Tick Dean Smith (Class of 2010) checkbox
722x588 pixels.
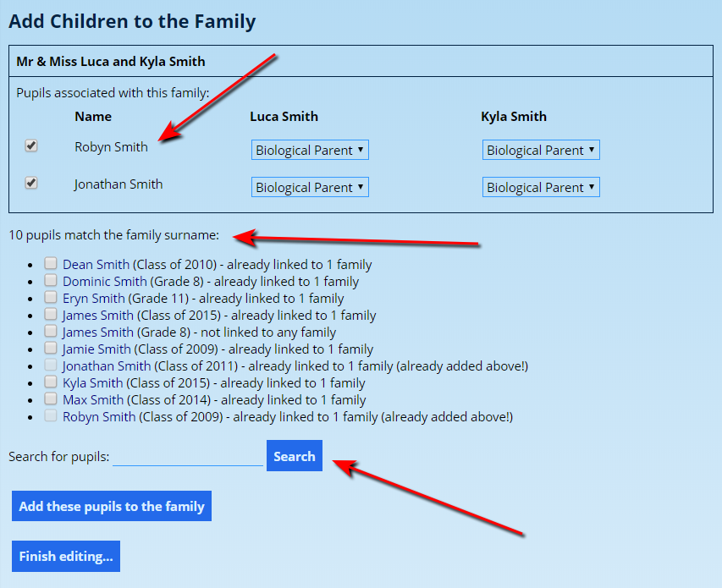point(52,264)
